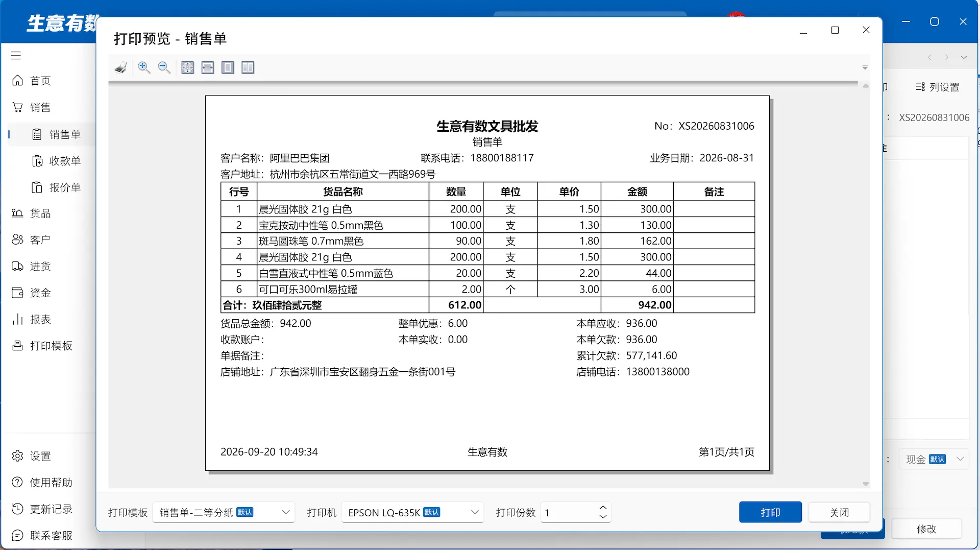Expand the 打印机 EPSON LQ-635K dropdown
This screenshot has height=550, width=980.
412,512
